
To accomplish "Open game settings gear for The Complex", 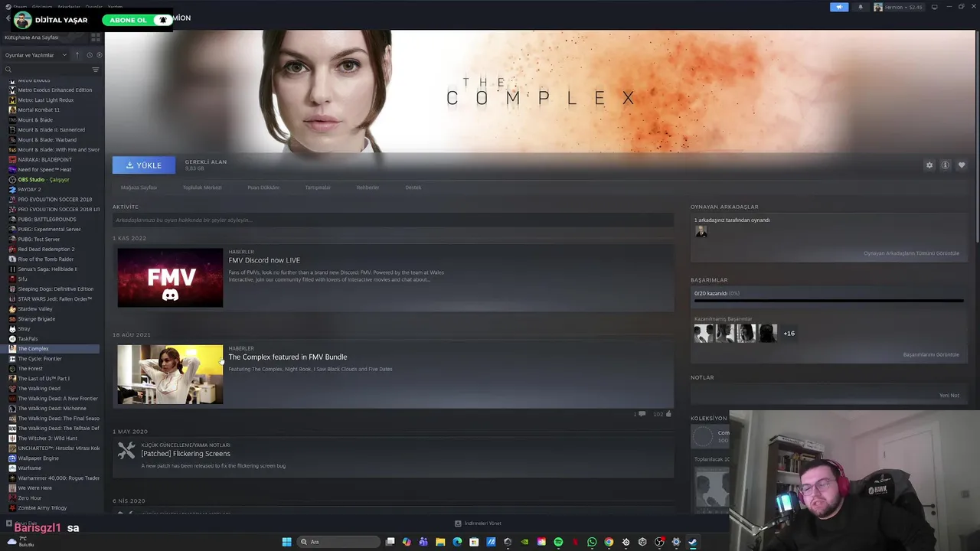I will pos(929,165).
